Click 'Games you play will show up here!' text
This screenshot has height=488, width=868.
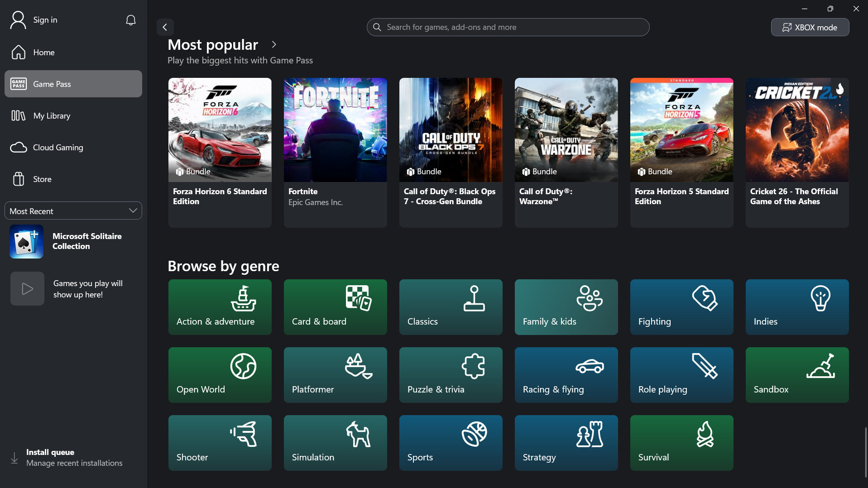[88, 289]
